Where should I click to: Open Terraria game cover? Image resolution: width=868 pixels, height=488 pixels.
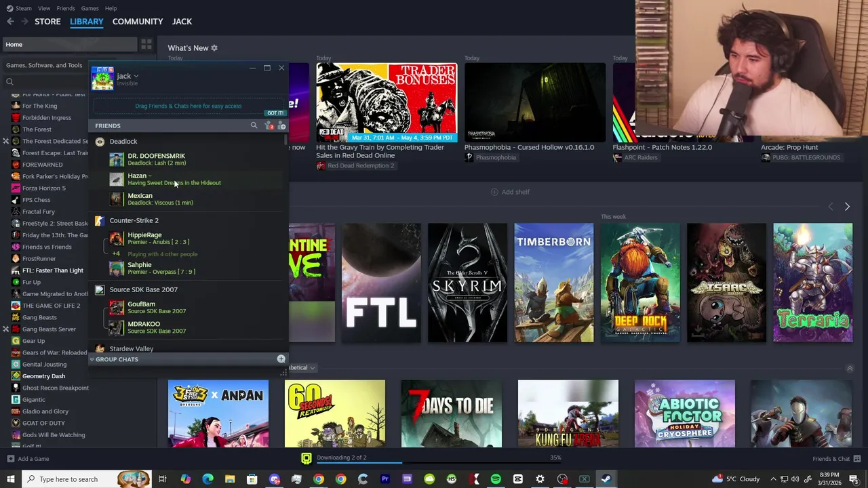click(812, 283)
